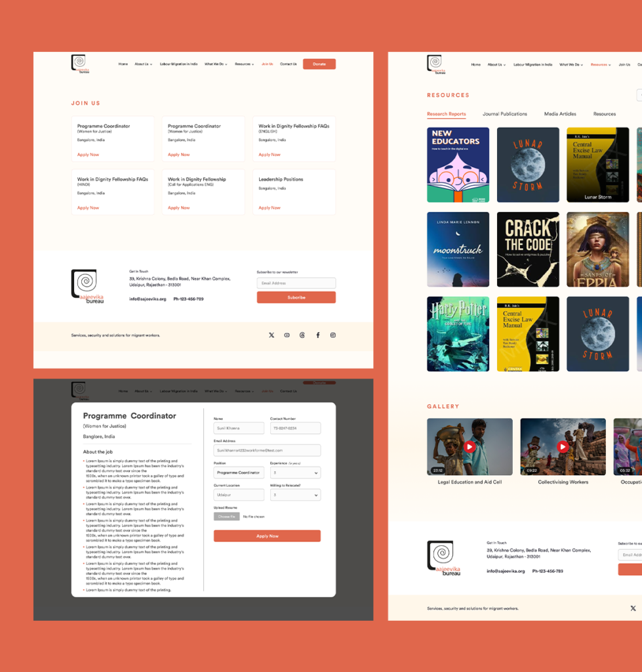Play the Collectivising Workers video
Image resolution: width=642 pixels, height=672 pixels.
coord(563,446)
